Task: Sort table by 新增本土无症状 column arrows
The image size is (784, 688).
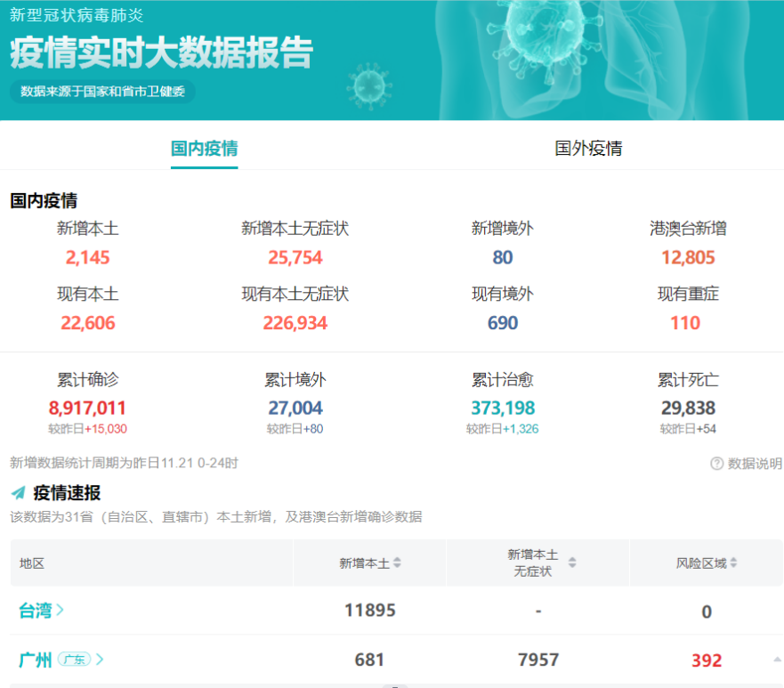Action: click(x=572, y=563)
